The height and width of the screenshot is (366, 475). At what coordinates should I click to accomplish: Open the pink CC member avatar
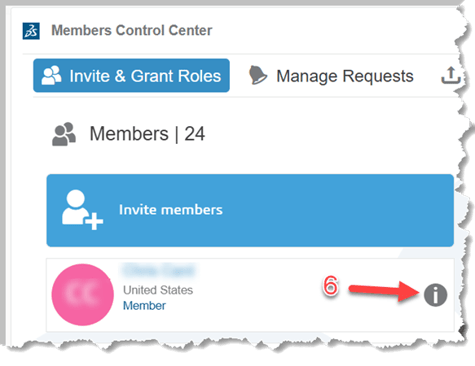[82, 295]
